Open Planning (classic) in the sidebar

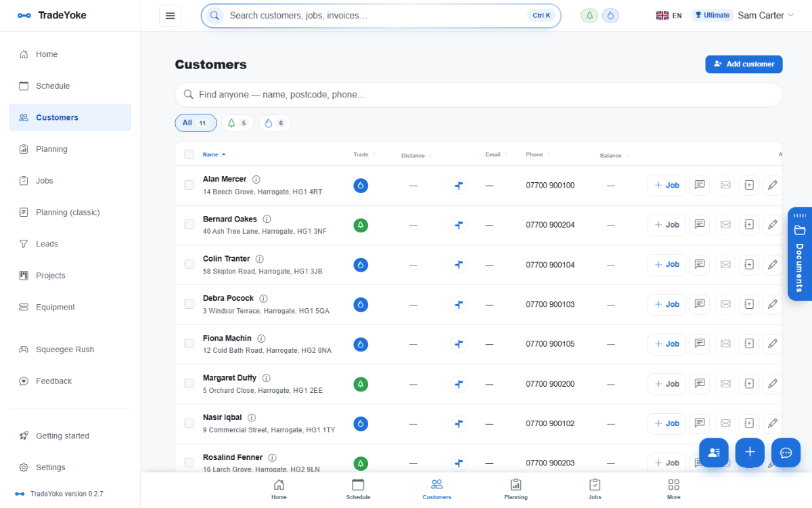[70, 212]
